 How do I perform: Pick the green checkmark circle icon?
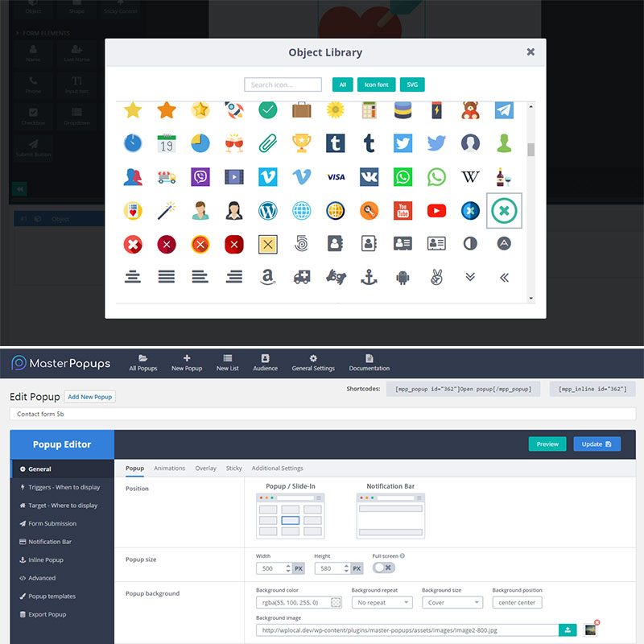click(x=268, y=109)
